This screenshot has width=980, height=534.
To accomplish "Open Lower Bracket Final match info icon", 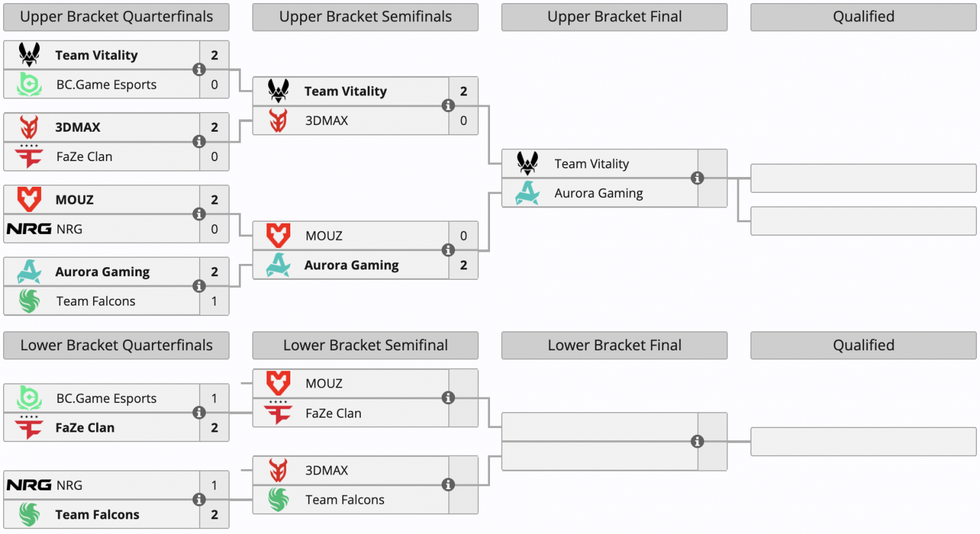I will tap(697, 442).
